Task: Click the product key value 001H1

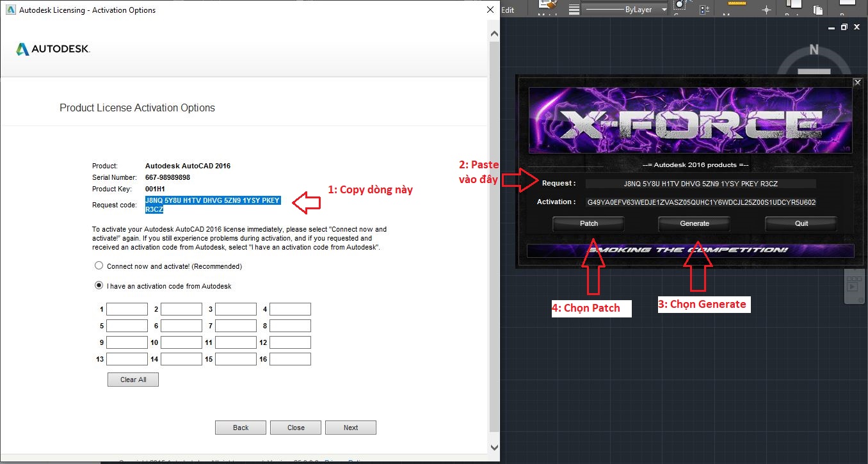Action: (156, 189)
